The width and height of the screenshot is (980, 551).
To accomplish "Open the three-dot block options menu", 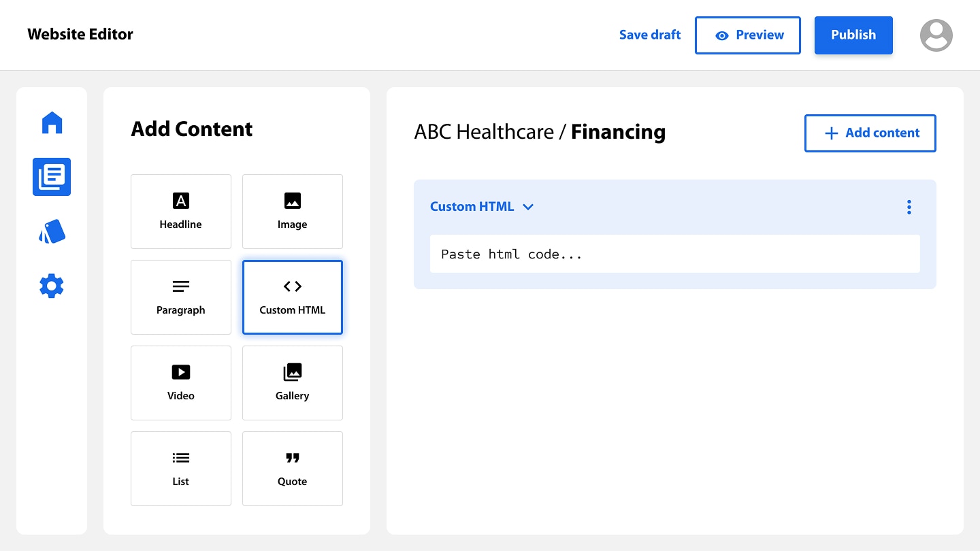I will [x=909, y=207].
